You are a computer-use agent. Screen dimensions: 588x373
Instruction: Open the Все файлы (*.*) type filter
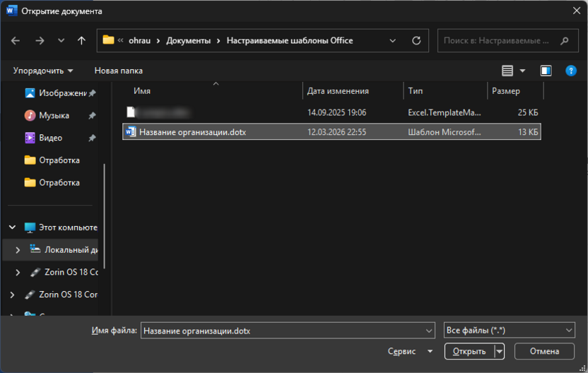[510, 331]
